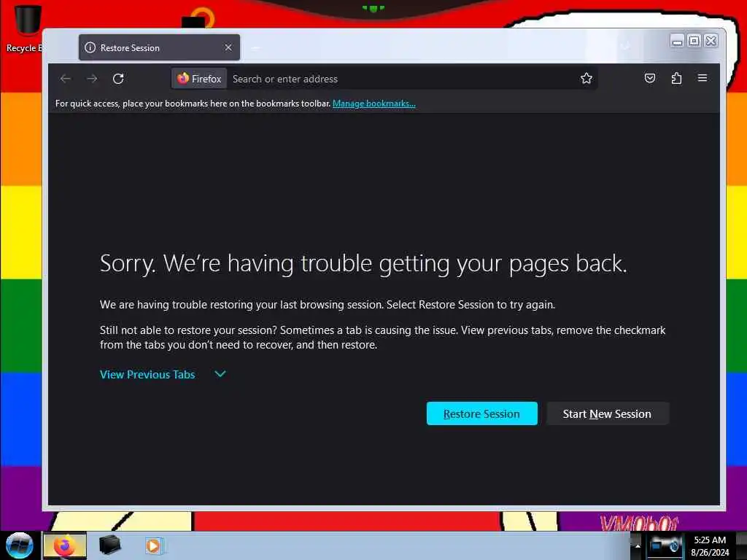Reload the current page
The image size is (747, 560).
click(118, 79)
